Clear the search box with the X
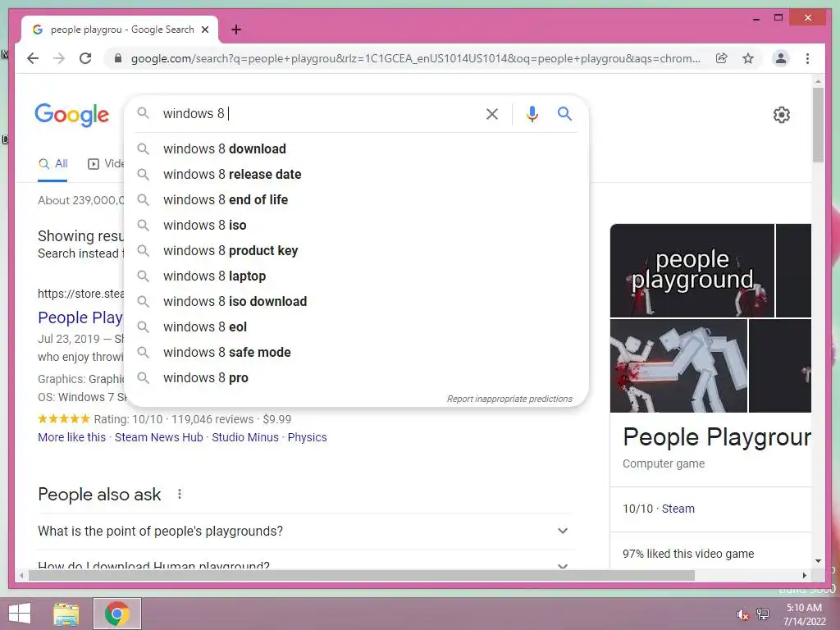Viewport: 840px width, 630px height. 492,113
